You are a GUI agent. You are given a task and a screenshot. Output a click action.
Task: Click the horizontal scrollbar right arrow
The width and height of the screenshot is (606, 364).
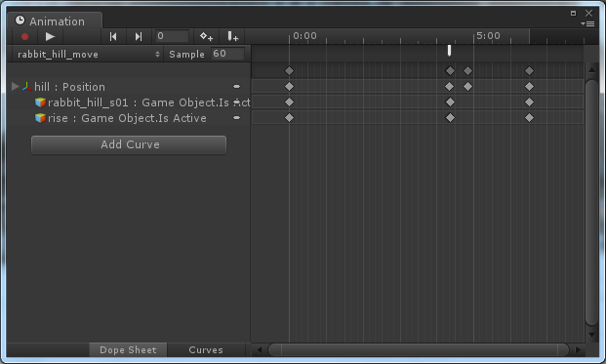tap(578, 350)
